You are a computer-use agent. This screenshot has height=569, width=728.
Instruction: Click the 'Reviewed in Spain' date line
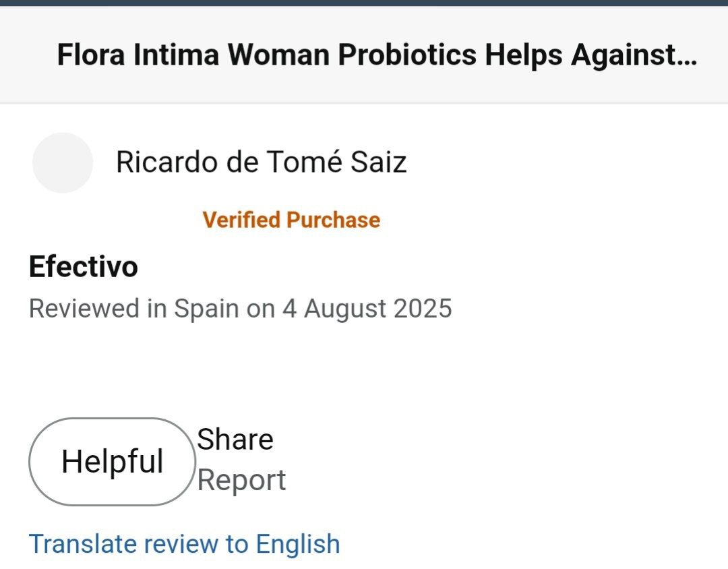tap(240, 309)
